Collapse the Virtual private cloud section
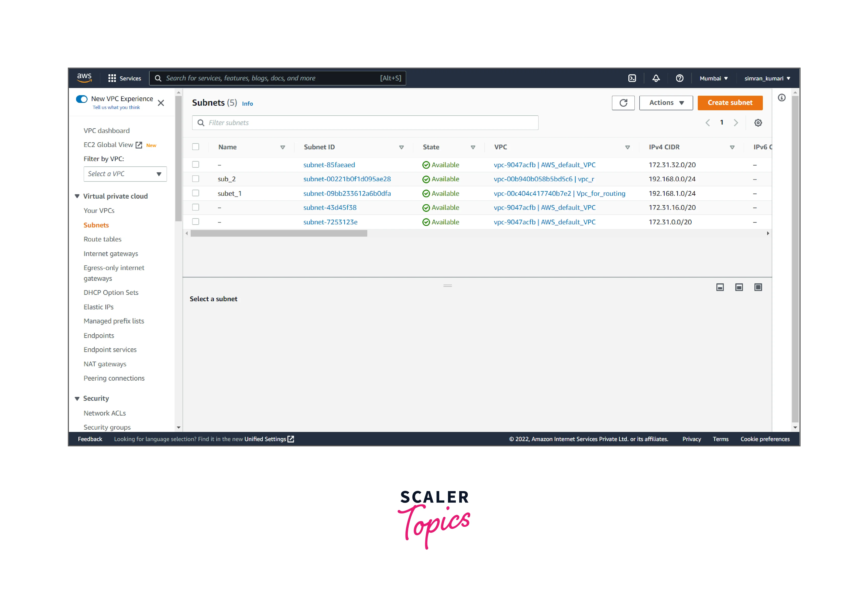868x596 pixels. coord(77,197)
